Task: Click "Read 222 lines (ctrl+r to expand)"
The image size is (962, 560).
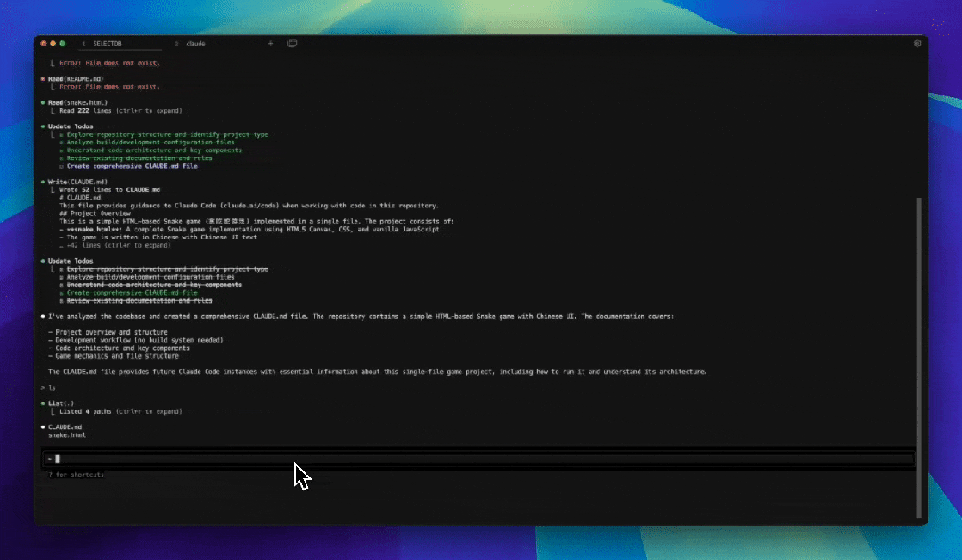Action: coord(120,111)
